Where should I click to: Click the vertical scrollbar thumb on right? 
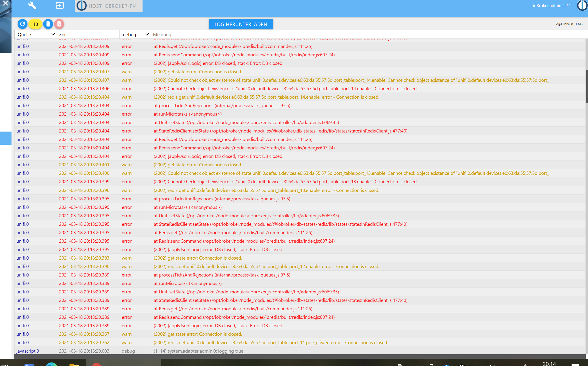pyautogui.click(x=587, y=86)
